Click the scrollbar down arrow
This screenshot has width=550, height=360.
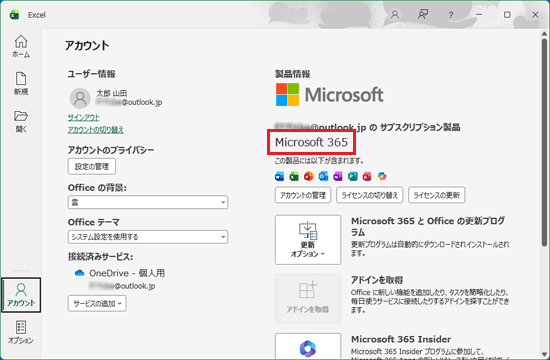pyautogui.click(x=544, y=354)
